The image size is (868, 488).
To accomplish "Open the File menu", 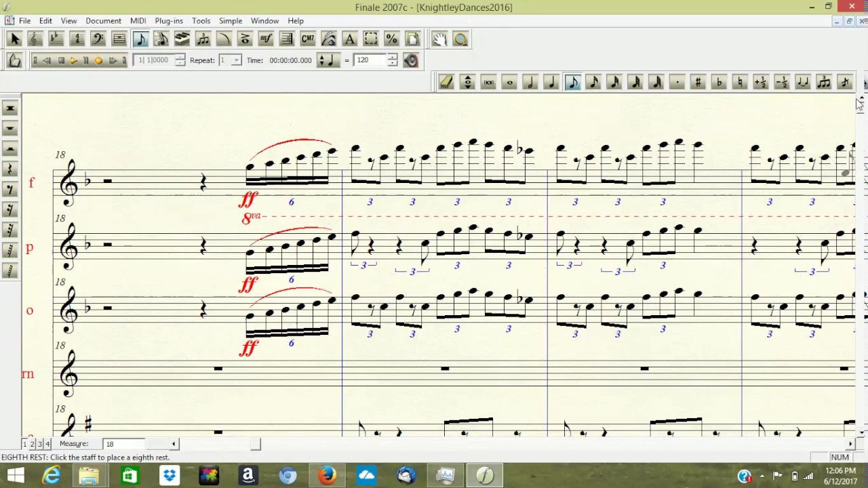I will pos(24,21).
